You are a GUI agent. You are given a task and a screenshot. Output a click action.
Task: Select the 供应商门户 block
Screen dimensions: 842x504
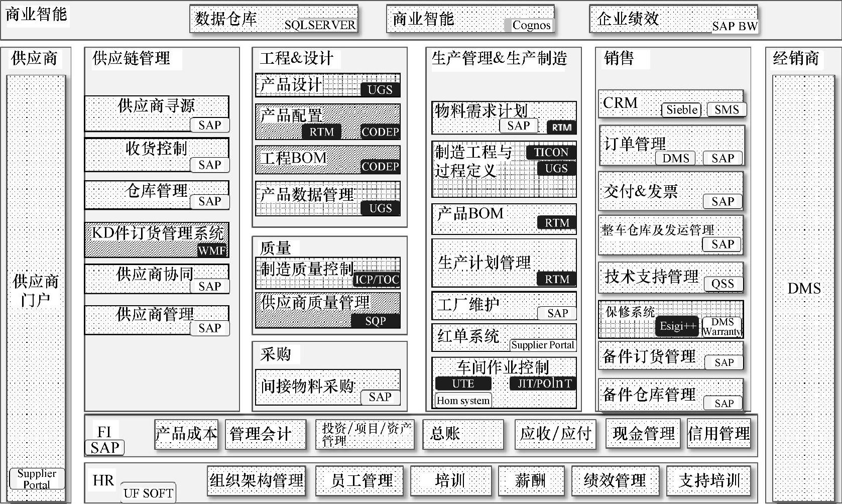click(x=36, y=288)
